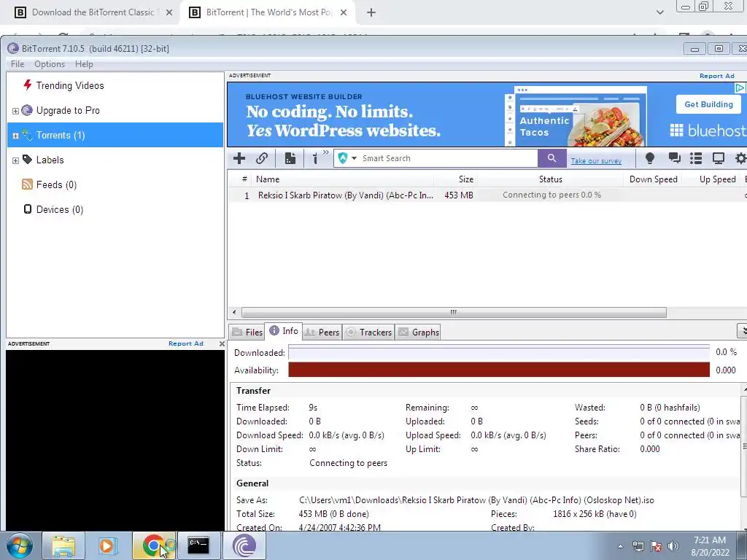Screen dimensions: 747x560
Task: Click the Chrome taskbar icon
Action: (153, 545)
